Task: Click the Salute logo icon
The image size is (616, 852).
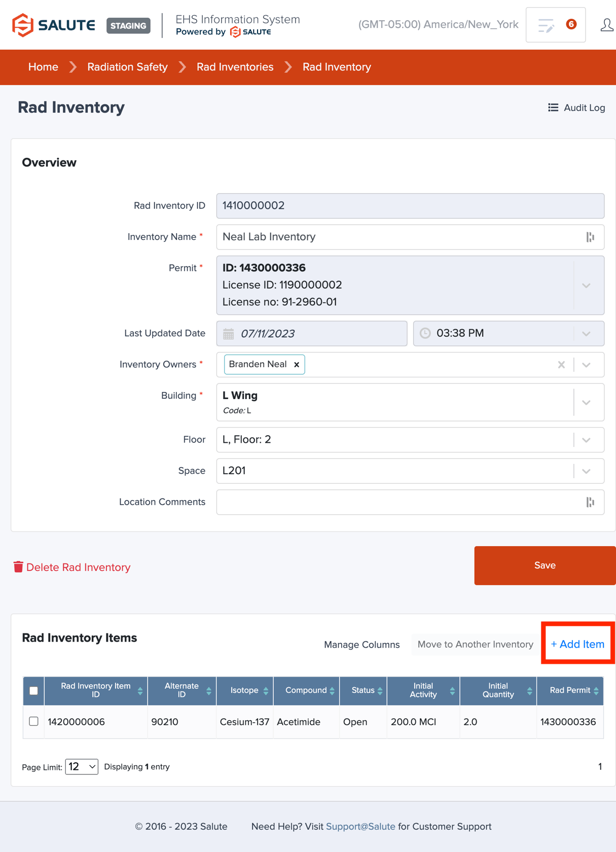Action: click(x=23, y=25)
